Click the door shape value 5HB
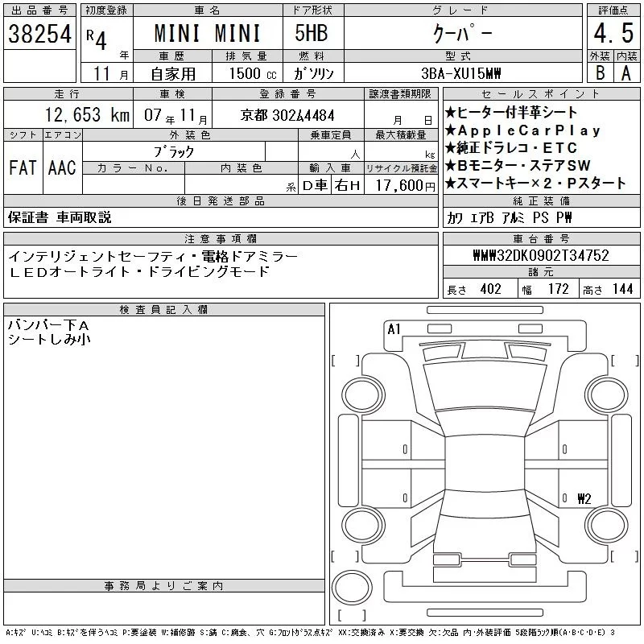The height and width of the screenshot is (644, 644). click(312, 33)
